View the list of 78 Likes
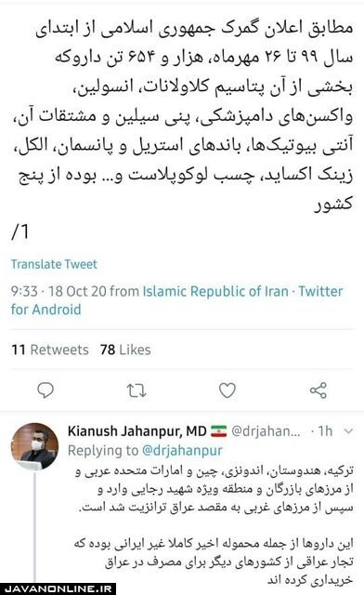The width and height of the screenshot is (364, 595). [x=125, y=350]
